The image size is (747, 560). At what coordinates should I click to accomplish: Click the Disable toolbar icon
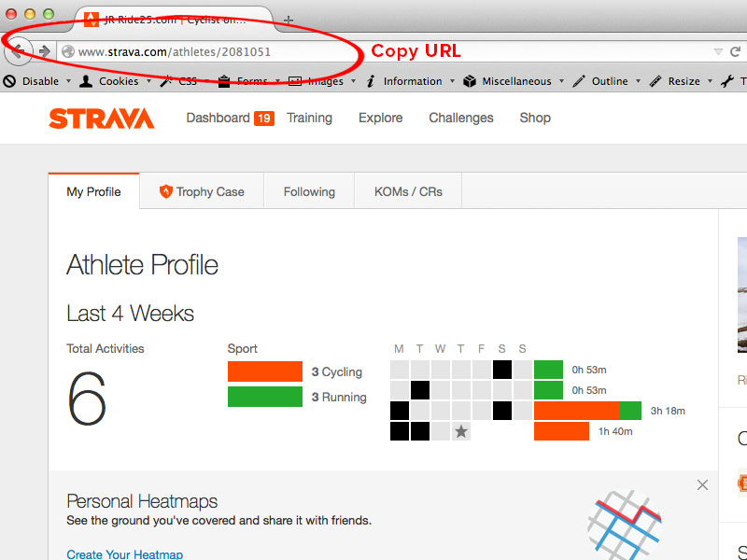coord(9,81)
